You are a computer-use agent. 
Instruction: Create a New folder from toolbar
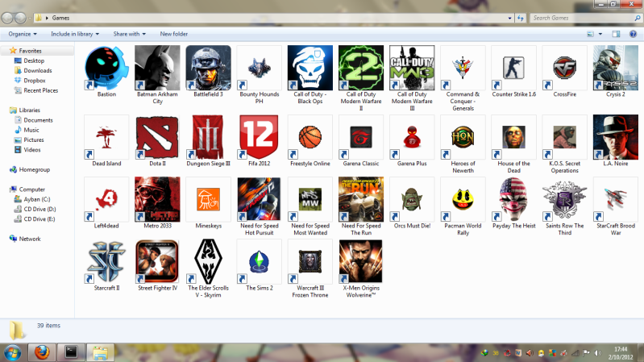click(174, 34)
